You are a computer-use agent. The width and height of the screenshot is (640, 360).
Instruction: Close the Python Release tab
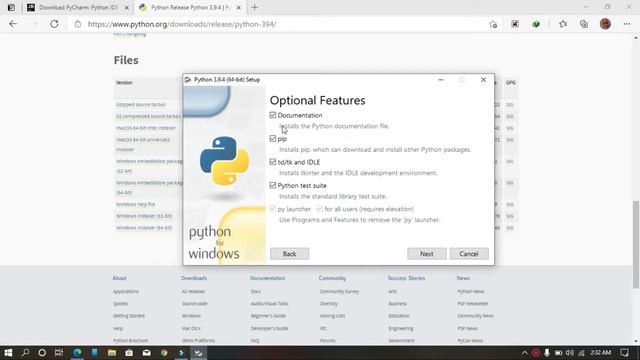[x=239, y=8]
